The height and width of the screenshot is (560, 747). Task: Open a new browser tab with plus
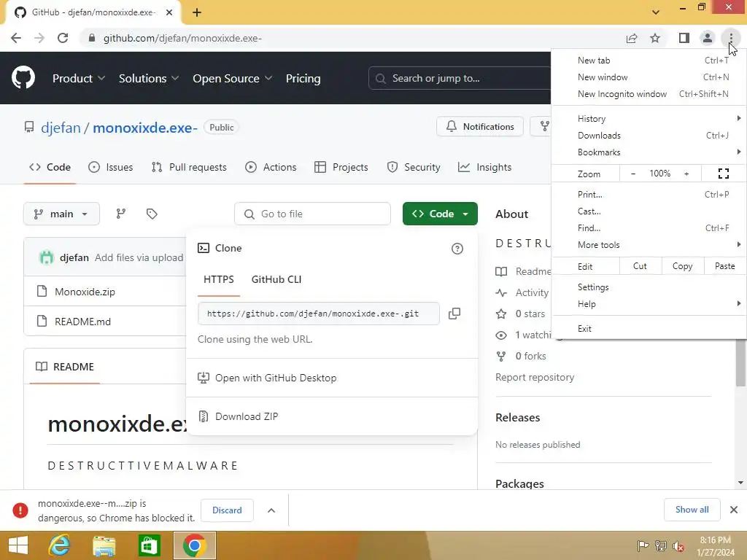coord(197,12)
